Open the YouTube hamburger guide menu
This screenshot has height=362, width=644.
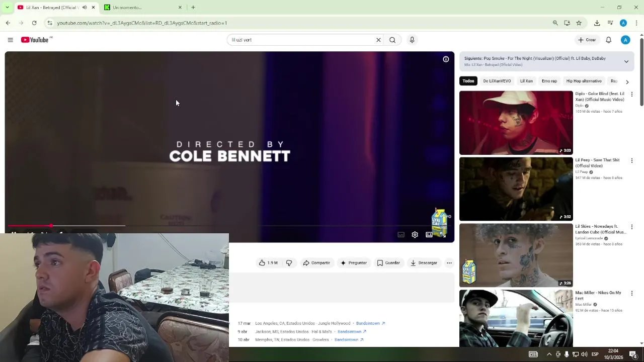pos(10,40)
